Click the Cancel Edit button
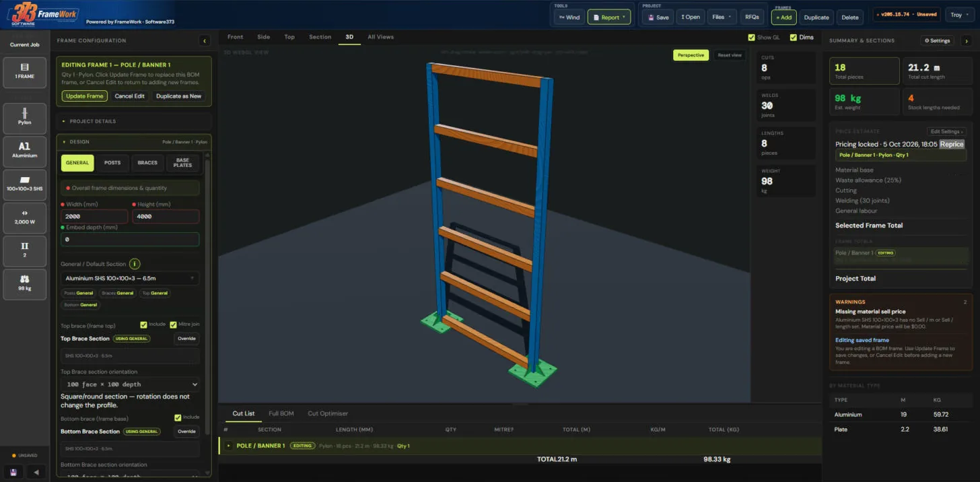The height and width of the screenshot is (482, 980). pyautogui.click(x=129, y=96)
